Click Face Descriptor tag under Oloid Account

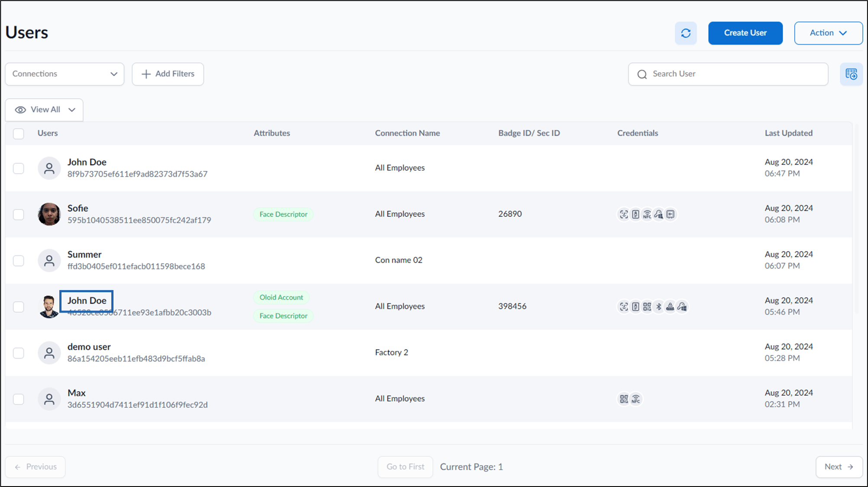(283, 316)
